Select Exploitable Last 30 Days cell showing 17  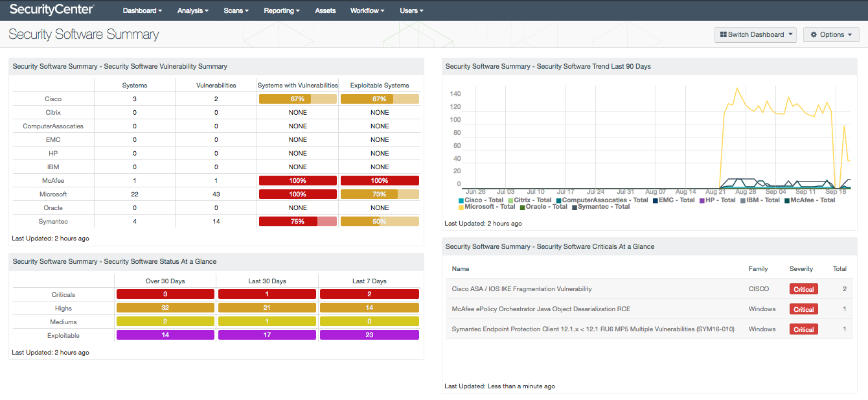267,335
